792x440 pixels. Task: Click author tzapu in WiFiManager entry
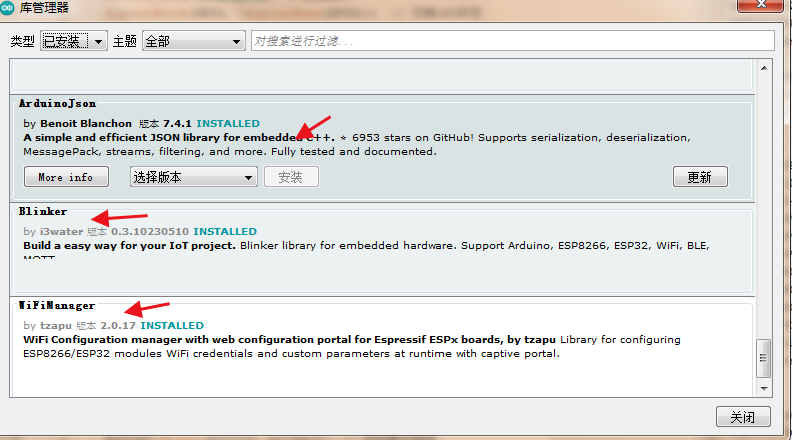(56, 325)
